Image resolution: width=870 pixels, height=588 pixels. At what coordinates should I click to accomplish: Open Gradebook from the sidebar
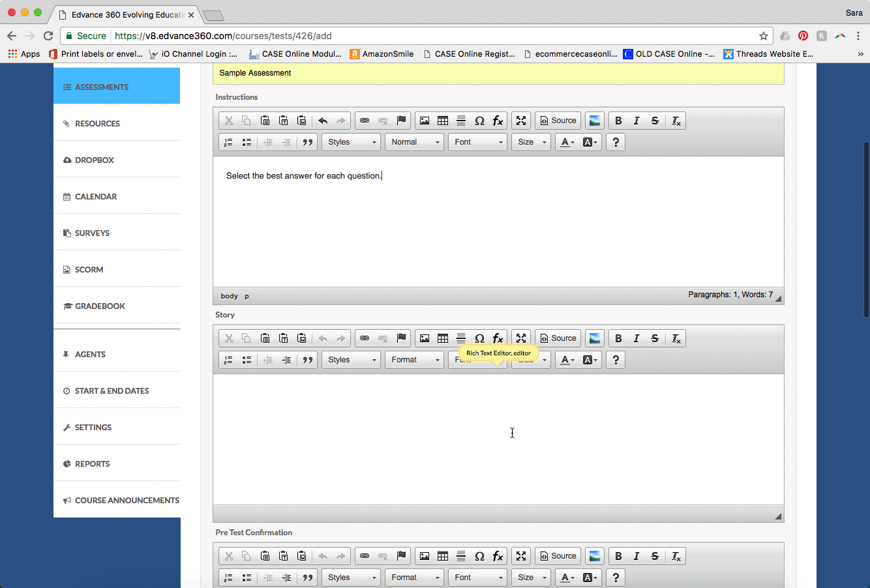(x=100, y=306)
